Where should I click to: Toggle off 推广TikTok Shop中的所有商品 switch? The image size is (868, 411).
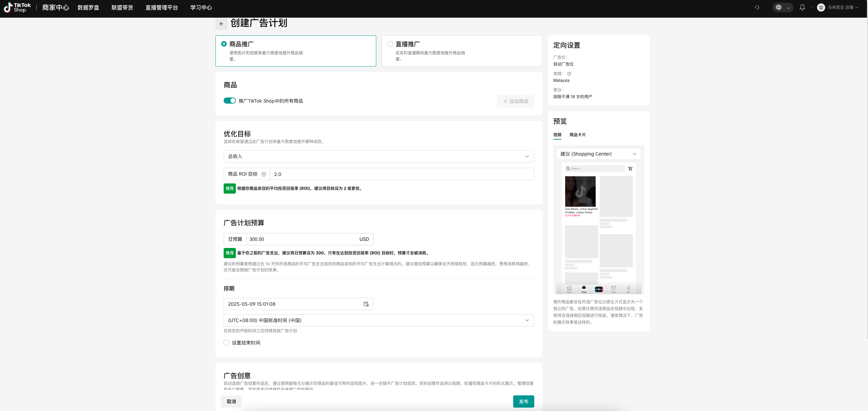[x=229, y=101]
